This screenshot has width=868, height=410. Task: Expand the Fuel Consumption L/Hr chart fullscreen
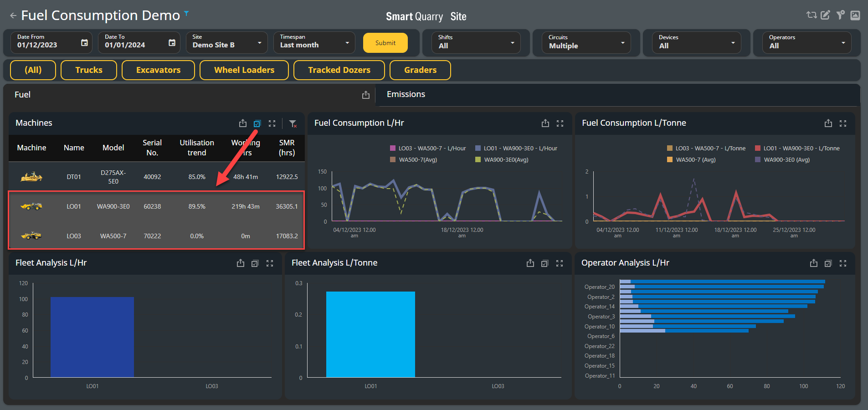560,123
